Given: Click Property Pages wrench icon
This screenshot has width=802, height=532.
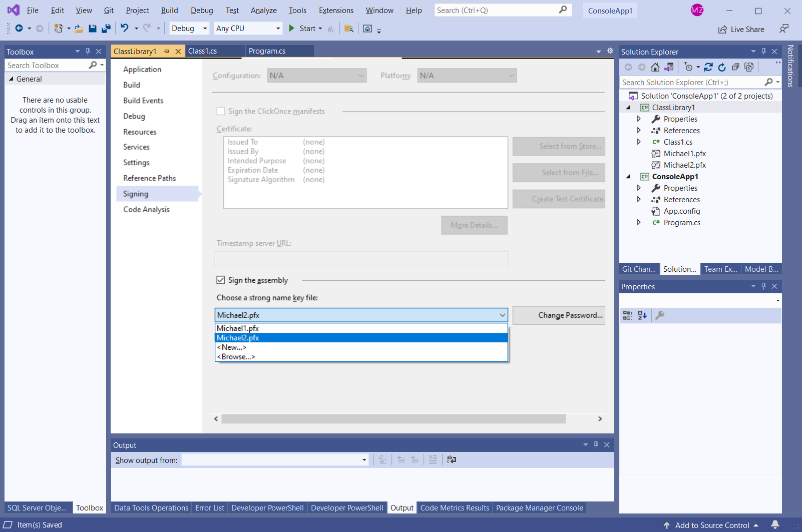Looking at the screenshot, I should 660,315.
